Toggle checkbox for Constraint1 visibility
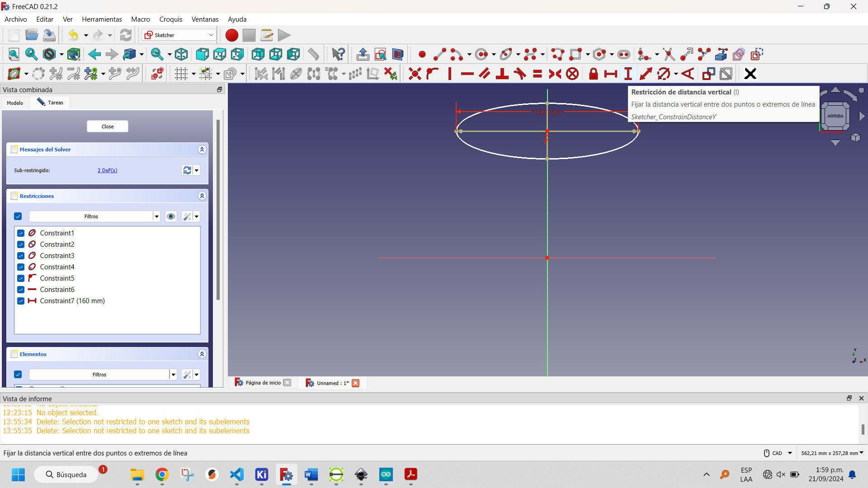The height and width of the screenshot is (488, 868). coord(21,233)
